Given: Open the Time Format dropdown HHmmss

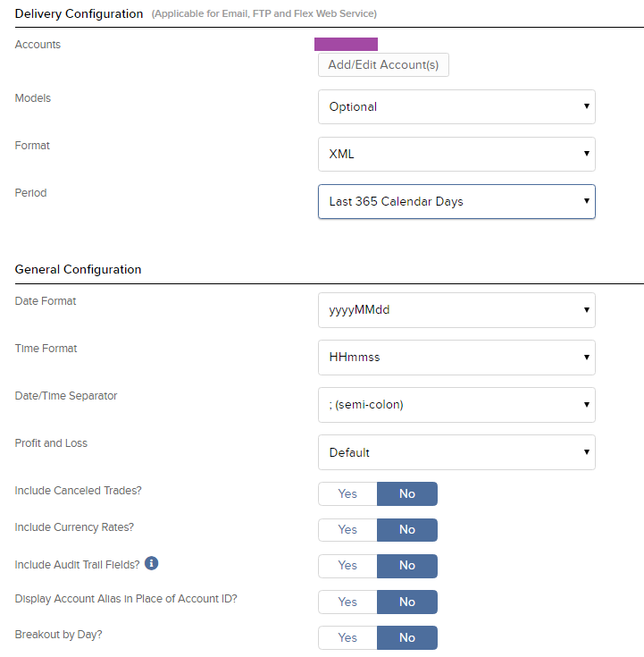Looking at the screenshot, I should [456, 358].
